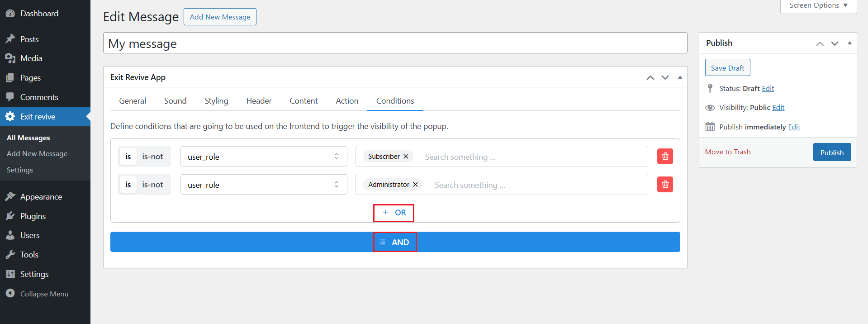Switch to the Styling tab
The height and width of the screenshot is (324, 868).
pyautogui.click(x=216, y=101)
